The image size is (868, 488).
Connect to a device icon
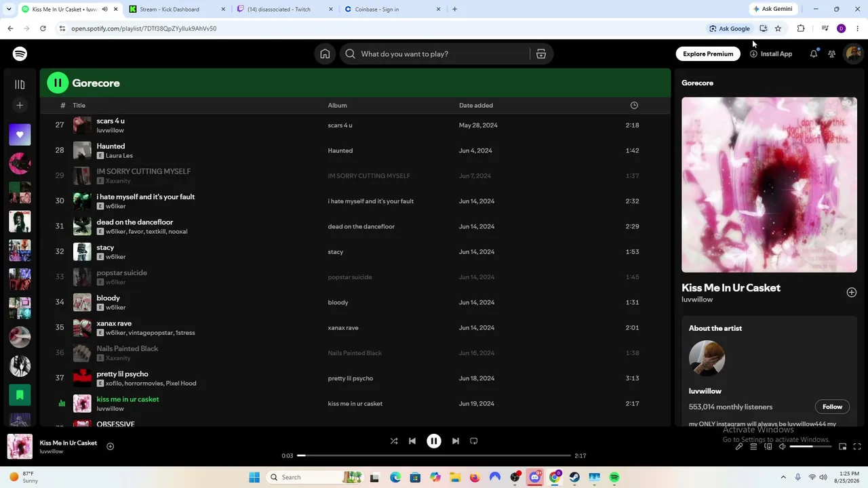pos(768,447)
